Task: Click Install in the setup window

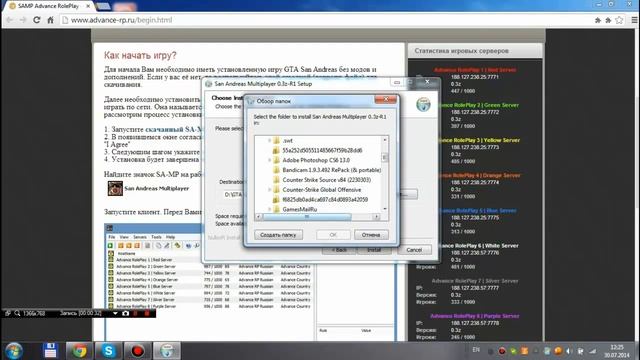Action: tap(374, 250)
